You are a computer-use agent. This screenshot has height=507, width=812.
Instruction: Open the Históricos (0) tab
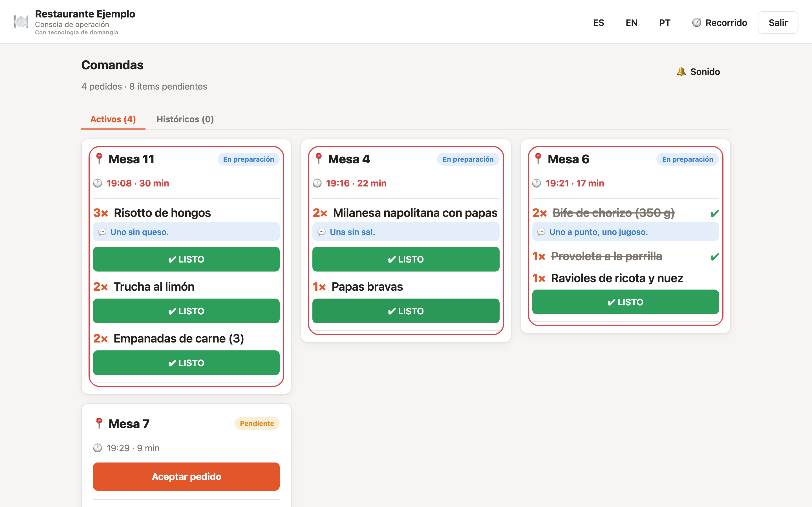point(185,119)
